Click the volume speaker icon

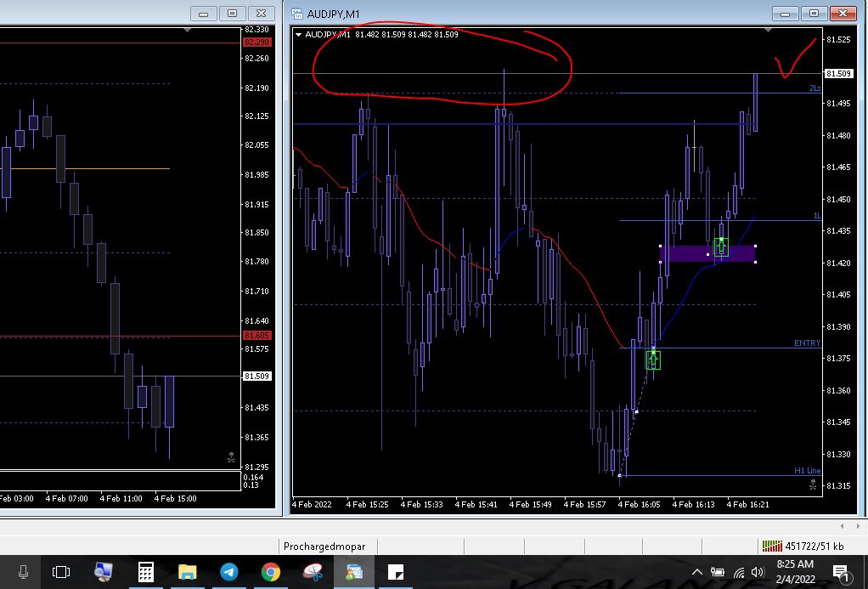click(758, 572)
